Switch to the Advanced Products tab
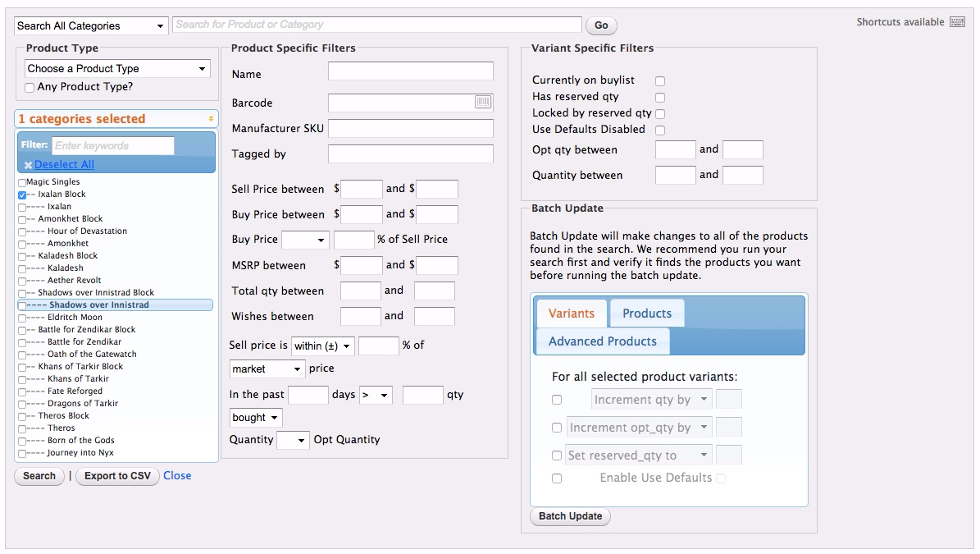 (603, 341)
